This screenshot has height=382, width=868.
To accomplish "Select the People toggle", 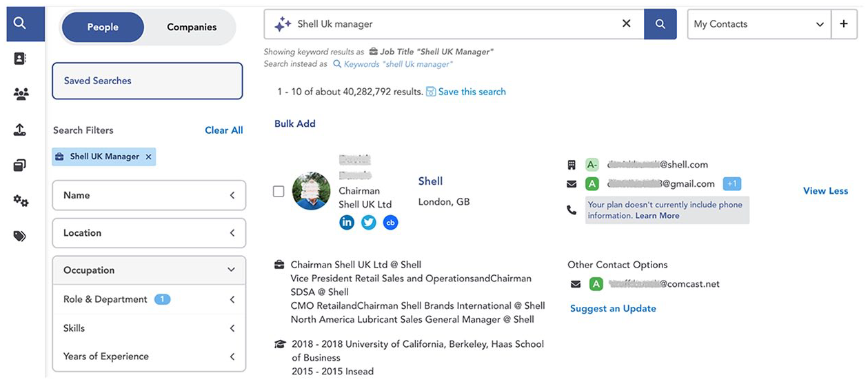I will 103,28.
